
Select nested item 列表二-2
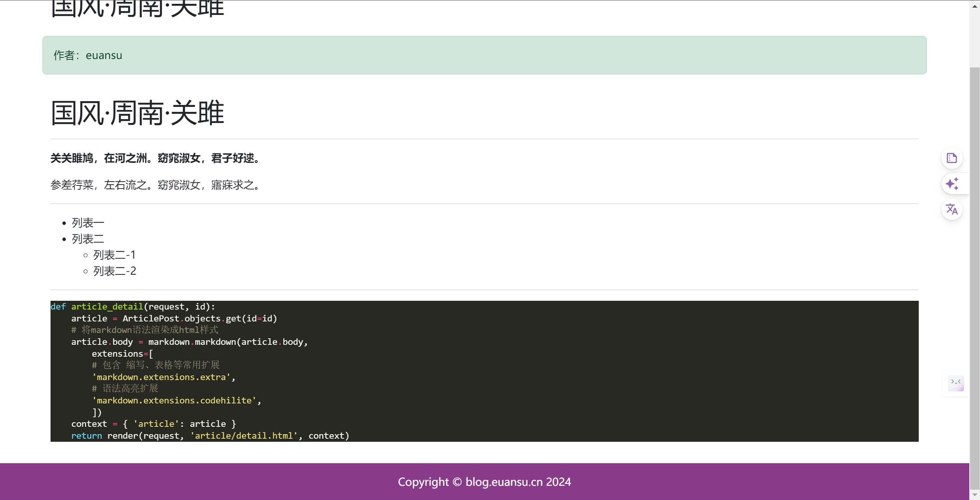tap(114, 271)
